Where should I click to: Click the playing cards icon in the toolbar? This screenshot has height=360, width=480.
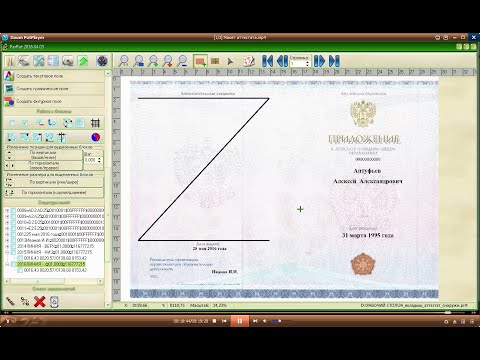tap(248, 61)
